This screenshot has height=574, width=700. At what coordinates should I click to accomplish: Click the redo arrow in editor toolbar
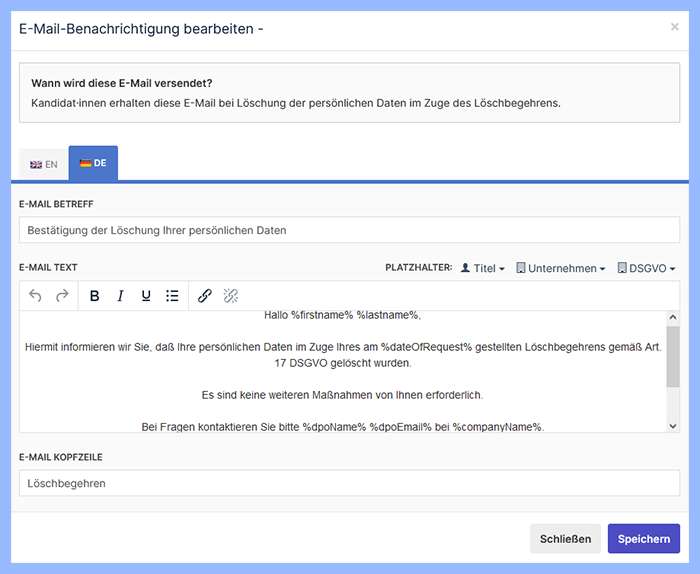[x=62, y=296]
